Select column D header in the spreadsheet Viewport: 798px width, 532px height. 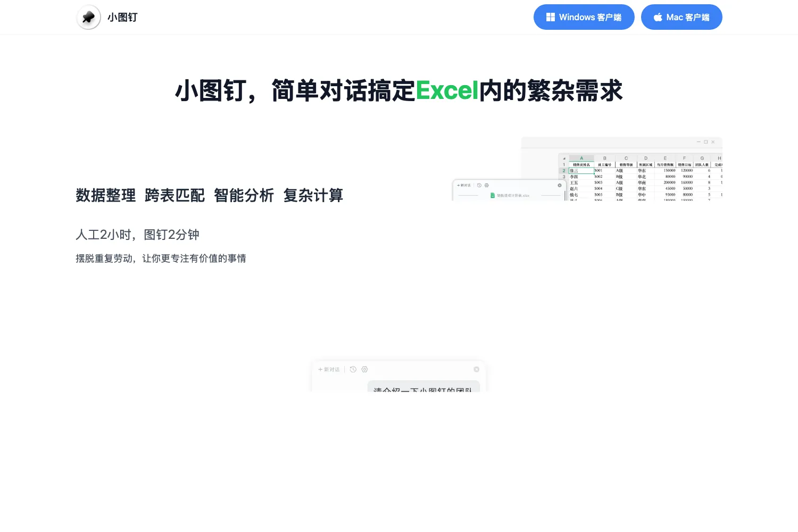[x=646, y=158]
